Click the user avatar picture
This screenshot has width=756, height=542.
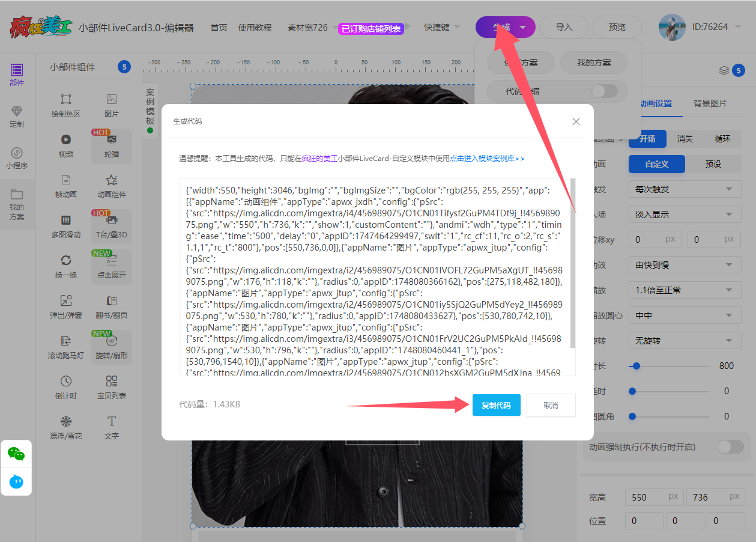click(x=672, y=27)
